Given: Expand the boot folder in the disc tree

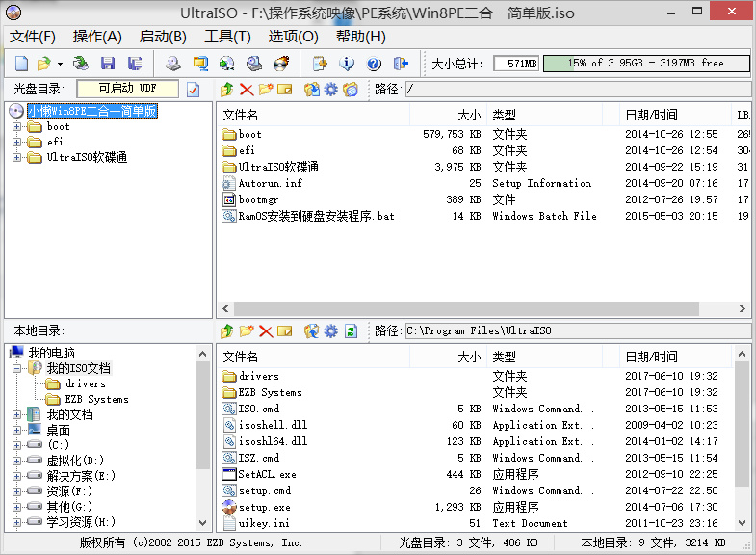Looking at the screenshot, I should click(17, 126).
